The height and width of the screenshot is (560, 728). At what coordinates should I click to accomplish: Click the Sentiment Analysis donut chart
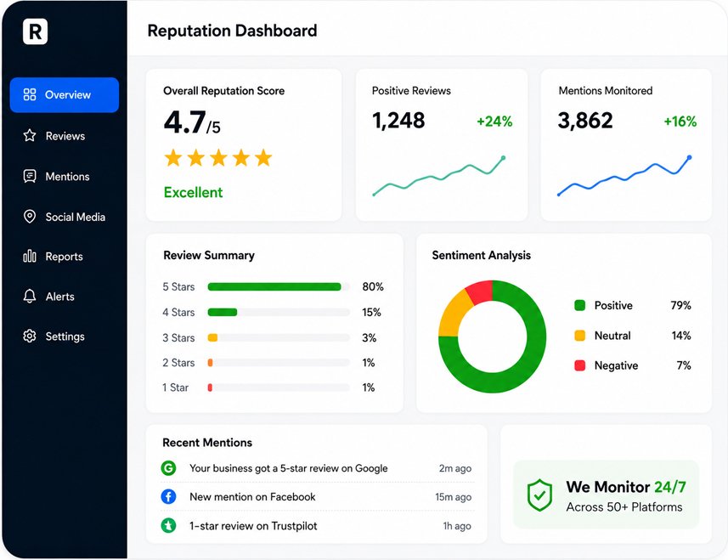point(492,337)
